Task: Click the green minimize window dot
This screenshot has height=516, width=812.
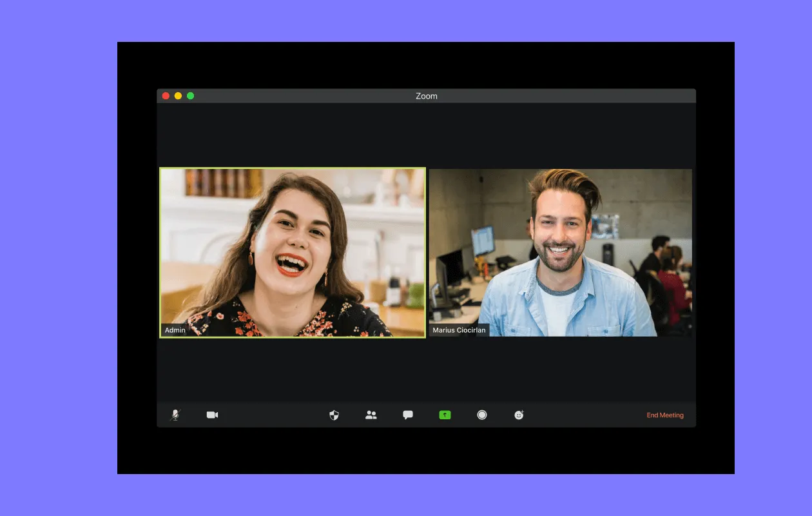Action: click(190, 95)
